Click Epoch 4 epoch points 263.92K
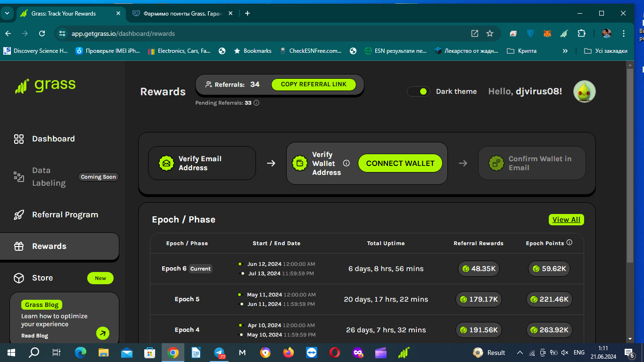This screenshot has height=362, width=644. tap(549, 330)
